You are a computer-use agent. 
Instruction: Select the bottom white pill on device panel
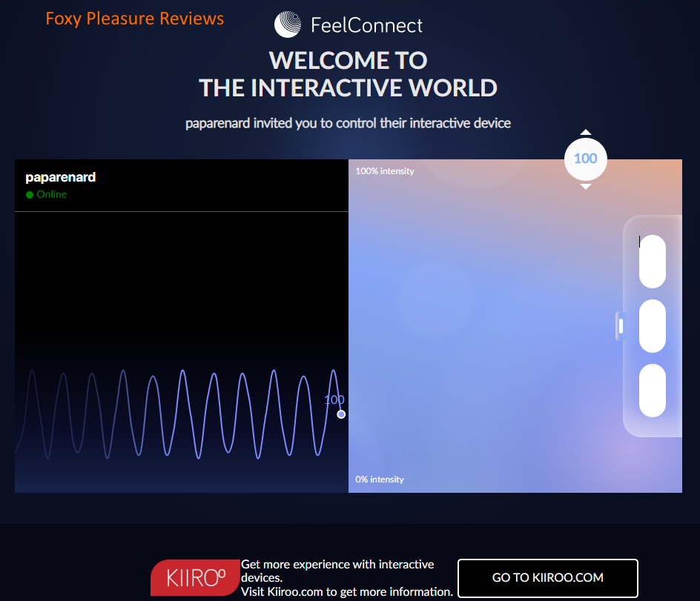[653, 391]
